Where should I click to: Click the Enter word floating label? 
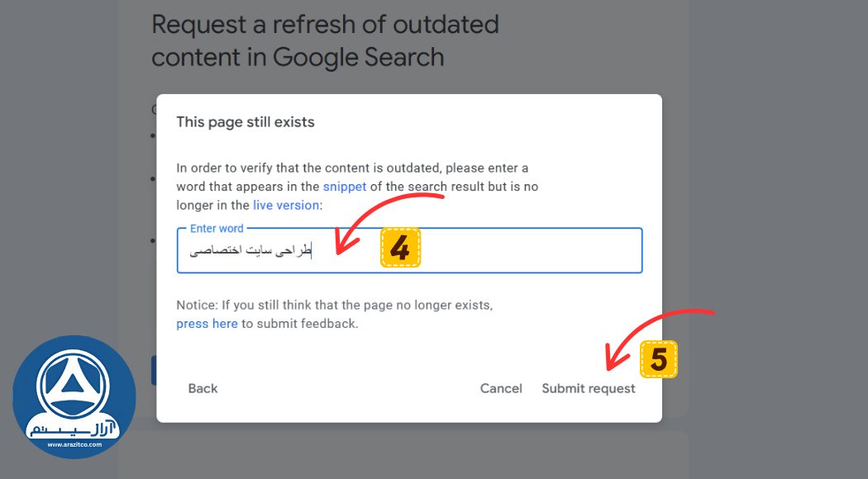click(217, 229)
